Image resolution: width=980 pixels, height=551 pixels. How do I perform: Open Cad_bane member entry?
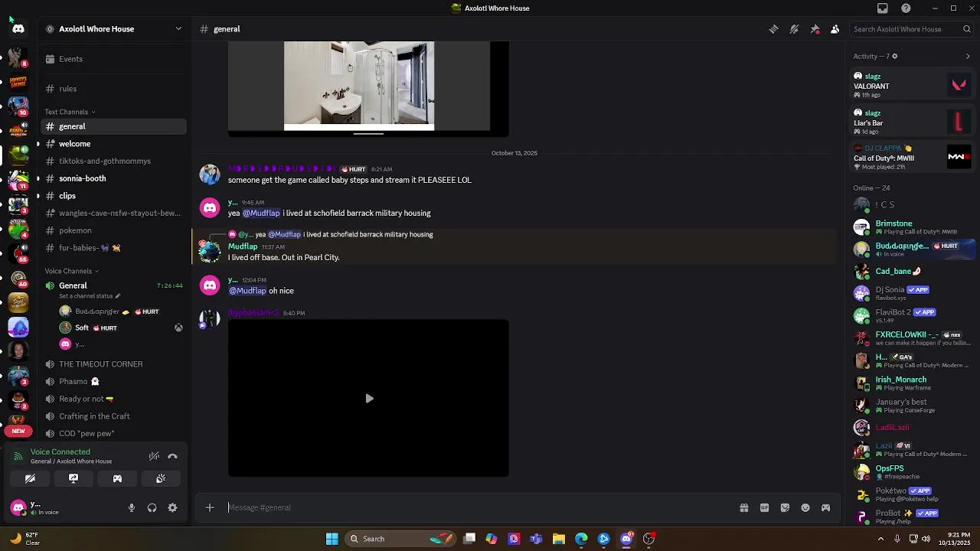913,271
